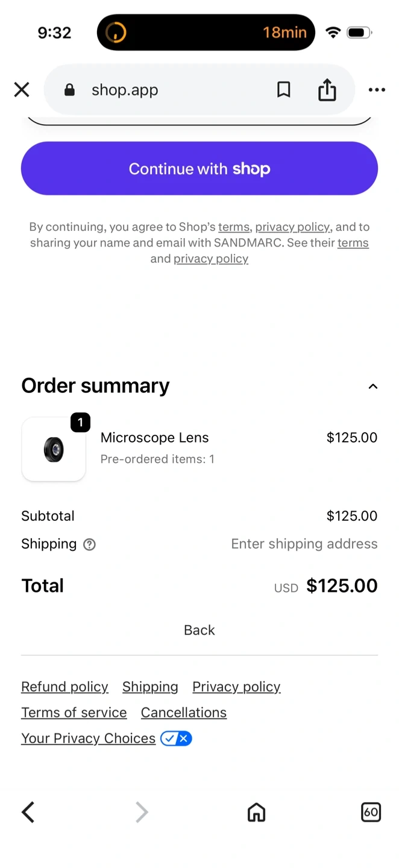This screenshot has height=868, width=399.
Task: Open Terms of service link
Action: (74, 712)
